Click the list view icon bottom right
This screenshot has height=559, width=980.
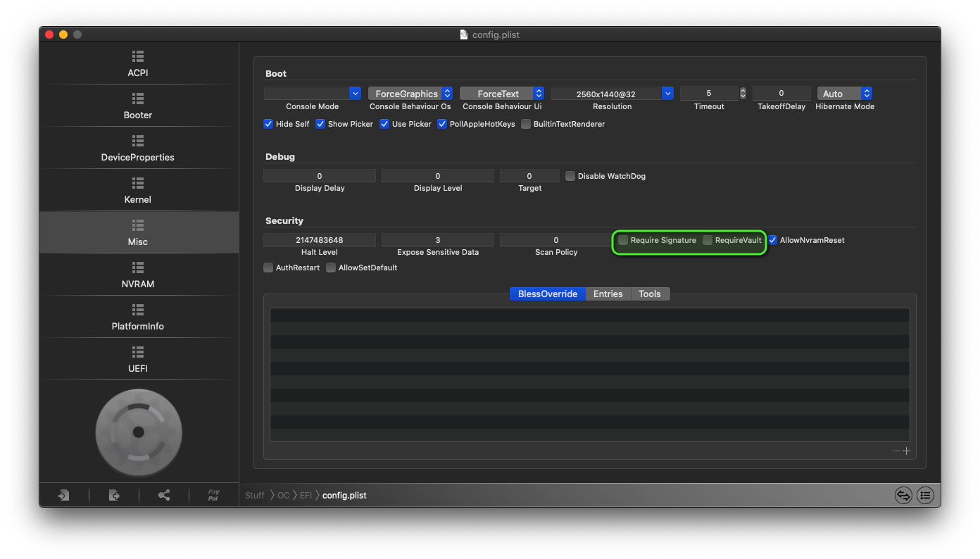pyautogui.click(x=925, y=496)
